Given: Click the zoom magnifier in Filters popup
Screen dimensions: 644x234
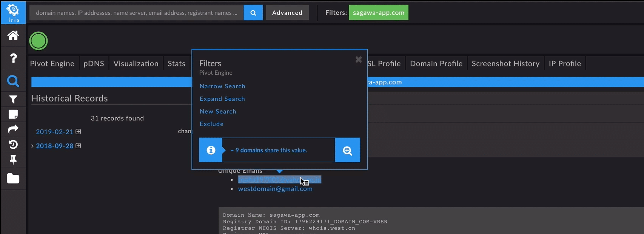Looking at the screenshot, I should click(x=348, y=151).
